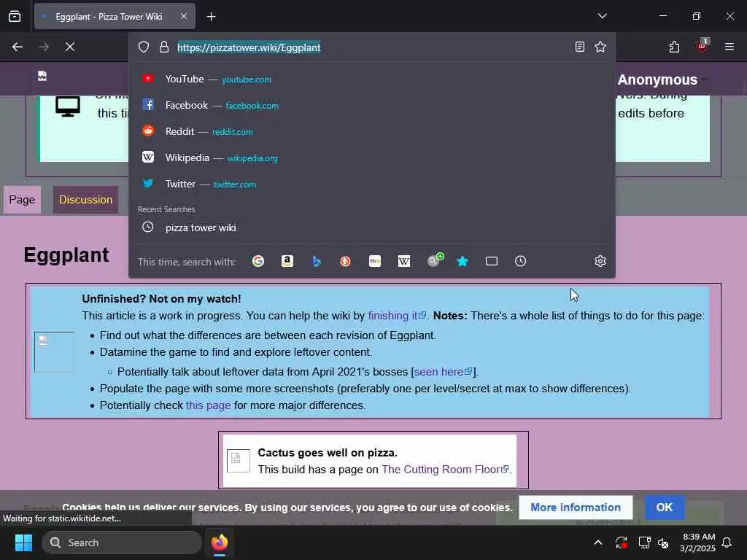Follow the 'seen here' link
Image resolution: width=747 pixels, height=560 pixels.
[443, 372]
